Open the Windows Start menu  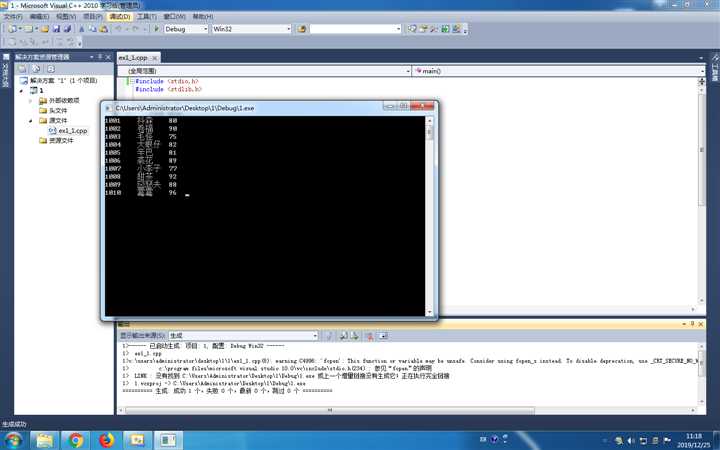tap(13, 440)
